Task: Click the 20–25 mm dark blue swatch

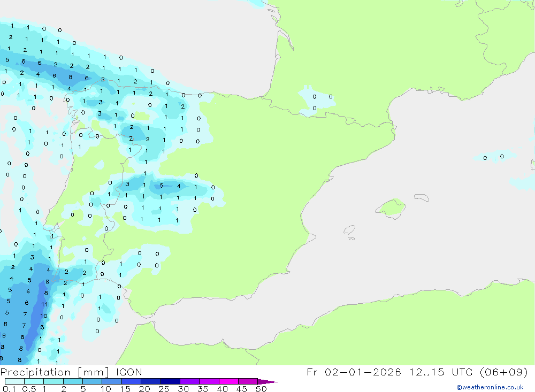Action: coord(151,381)
